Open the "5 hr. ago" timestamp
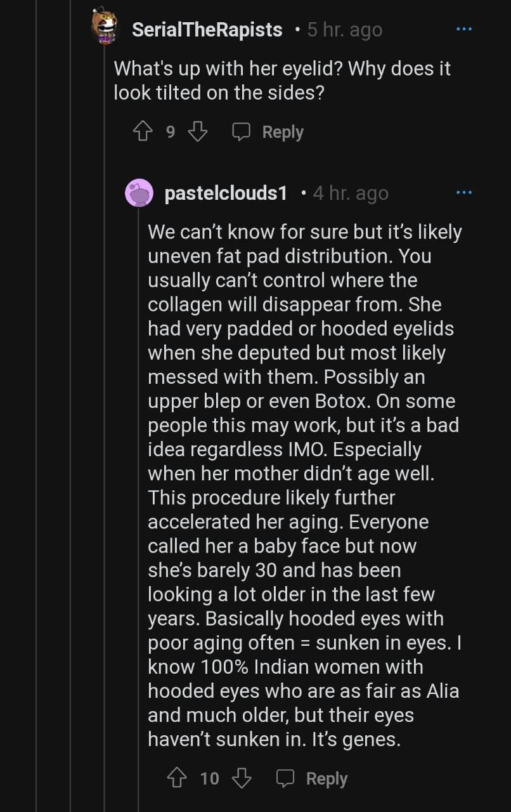 [345, 30]
